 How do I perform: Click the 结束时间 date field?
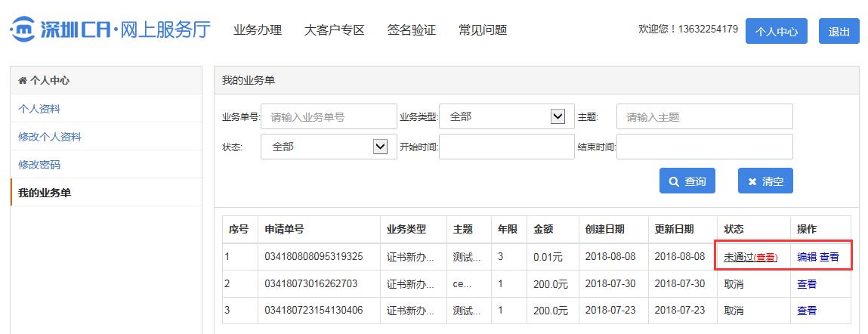pyautogui.click(x=705, y=147)
